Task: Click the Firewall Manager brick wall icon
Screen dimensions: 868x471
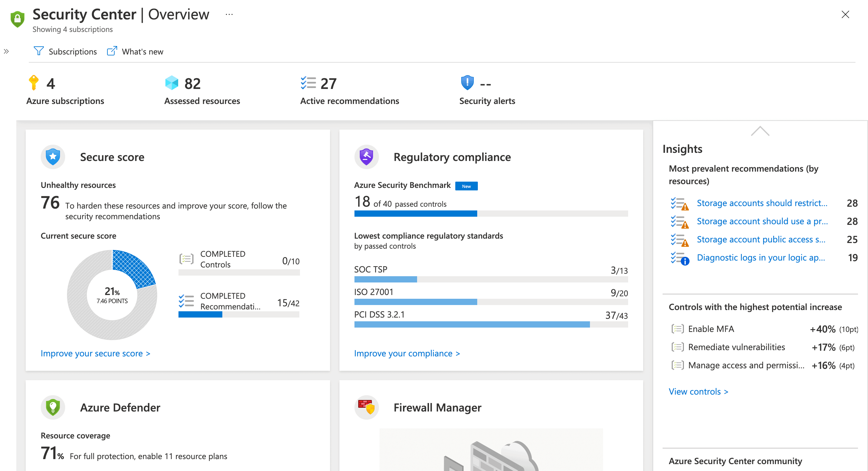Action: [x=366, y=406]
